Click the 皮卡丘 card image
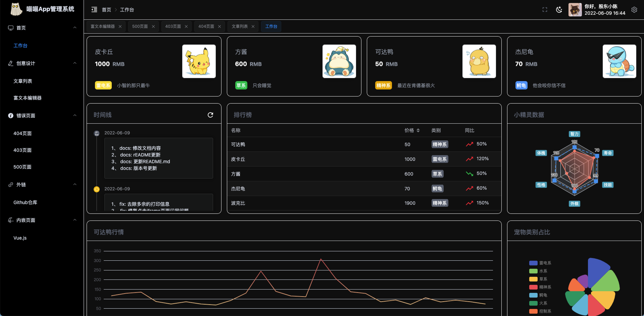The image size is (644, 316). [x=199, y=61]
